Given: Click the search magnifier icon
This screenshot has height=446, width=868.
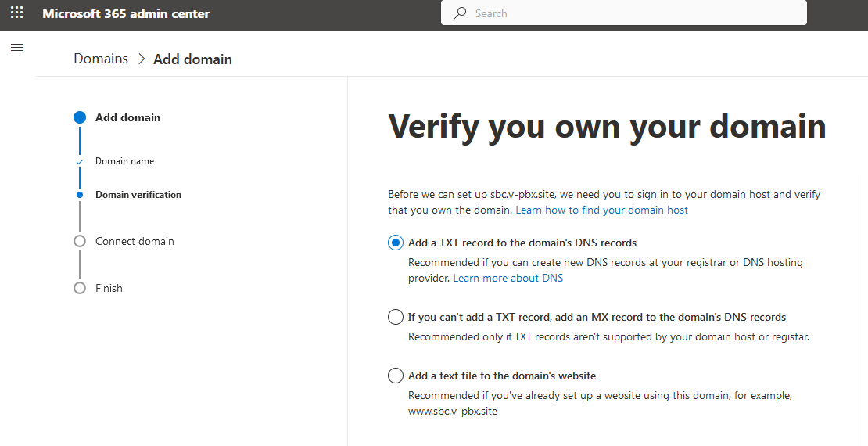Looking at the screenshot, I should (460, 13).
